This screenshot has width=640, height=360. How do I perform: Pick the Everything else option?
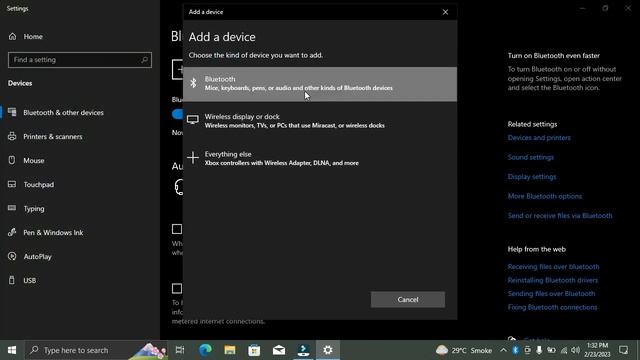pos(320,158)
